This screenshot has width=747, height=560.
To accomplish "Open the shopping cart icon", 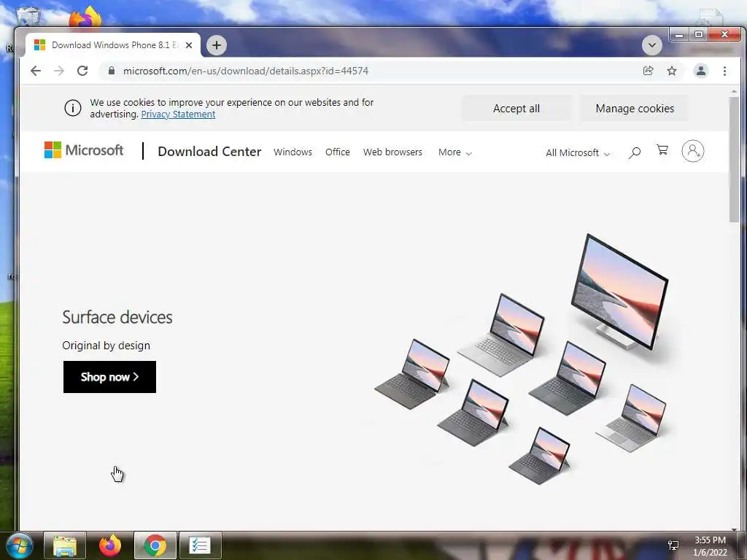I will [662, 150].
